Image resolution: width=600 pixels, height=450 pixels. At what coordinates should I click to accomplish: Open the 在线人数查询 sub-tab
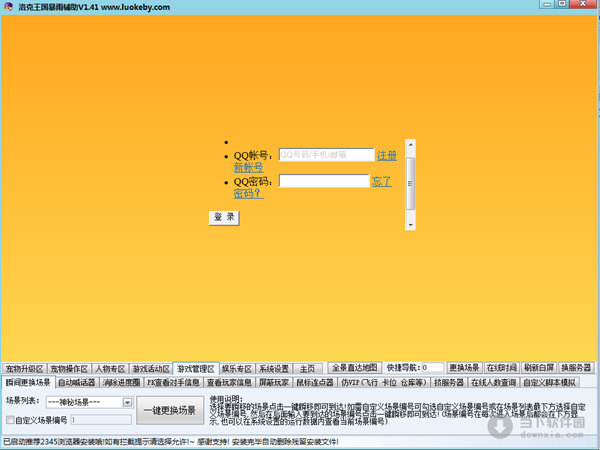click(x=494, y=382)
